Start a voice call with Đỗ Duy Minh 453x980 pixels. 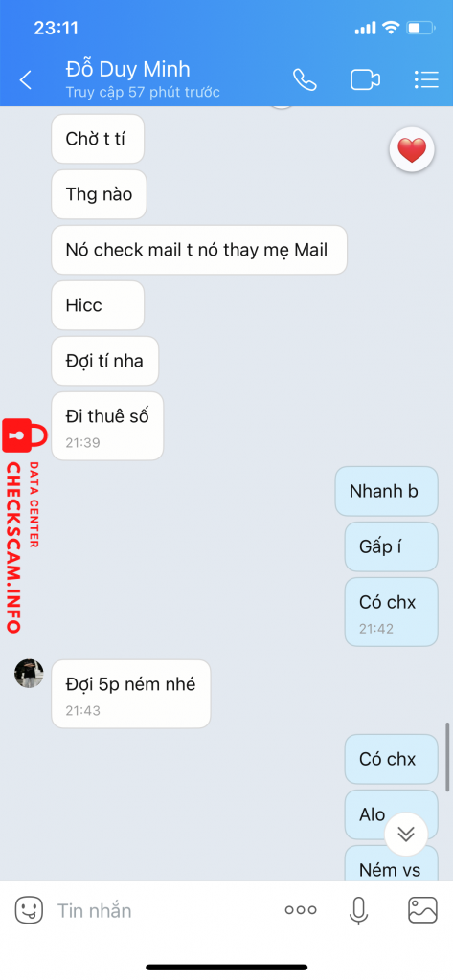(305, 80)
